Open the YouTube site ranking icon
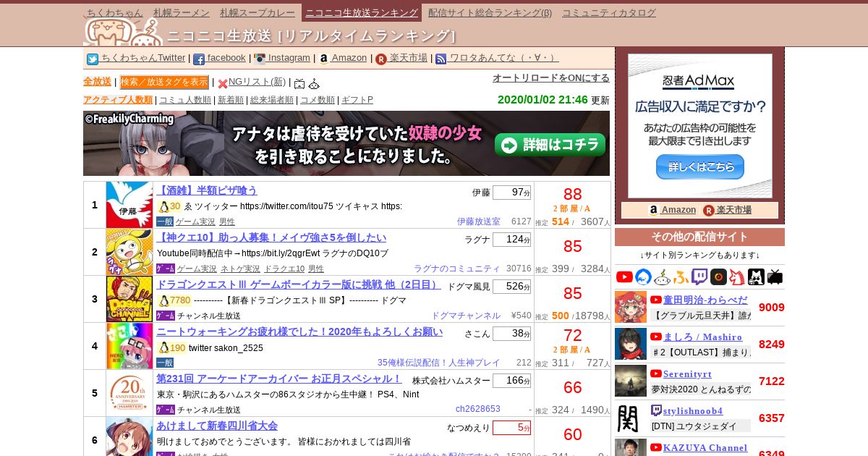868x456 pixels. [624, 276]
